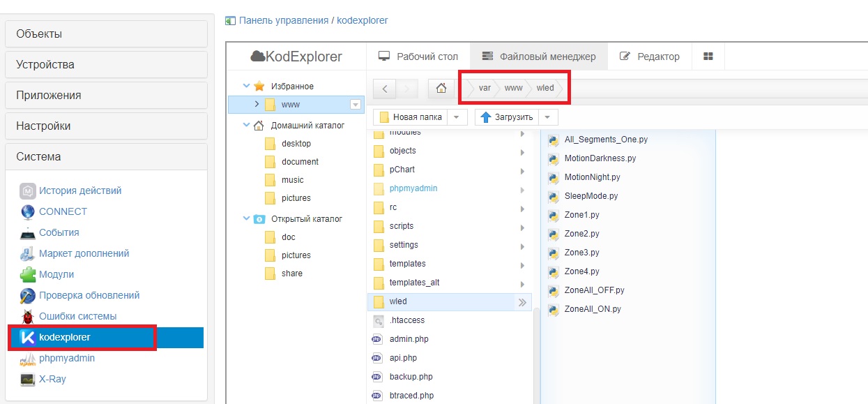Switch to the Рабочий стол tab
This screenshot has height=404, width=868.
[418, 57]
